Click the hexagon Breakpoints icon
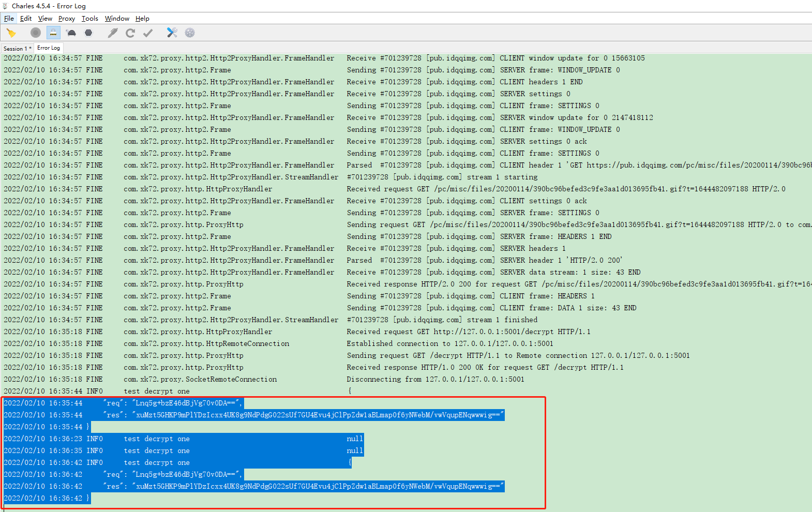This screenshot has height=512, width=812. pos(88,33)
